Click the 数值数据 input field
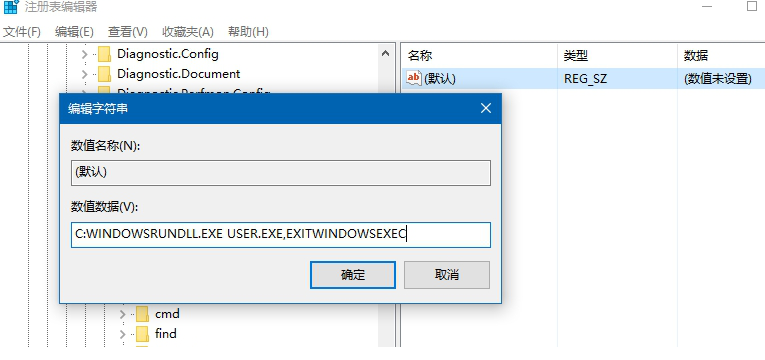765x360 pixels. click(x=281, y=235)
